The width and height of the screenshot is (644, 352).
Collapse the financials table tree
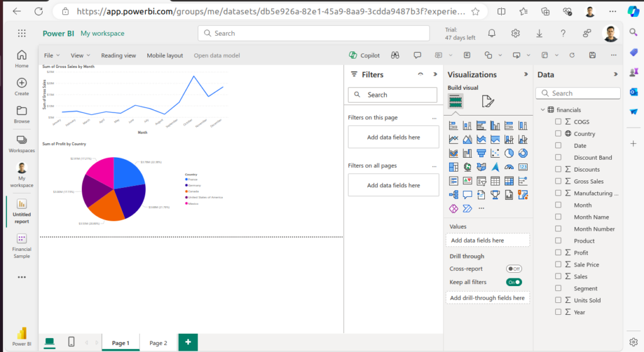(x=542, y=110)
